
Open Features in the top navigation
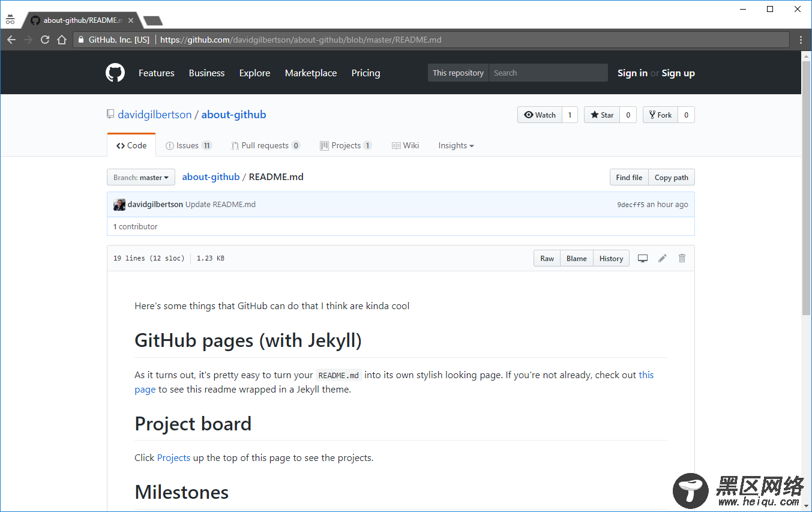157,73
